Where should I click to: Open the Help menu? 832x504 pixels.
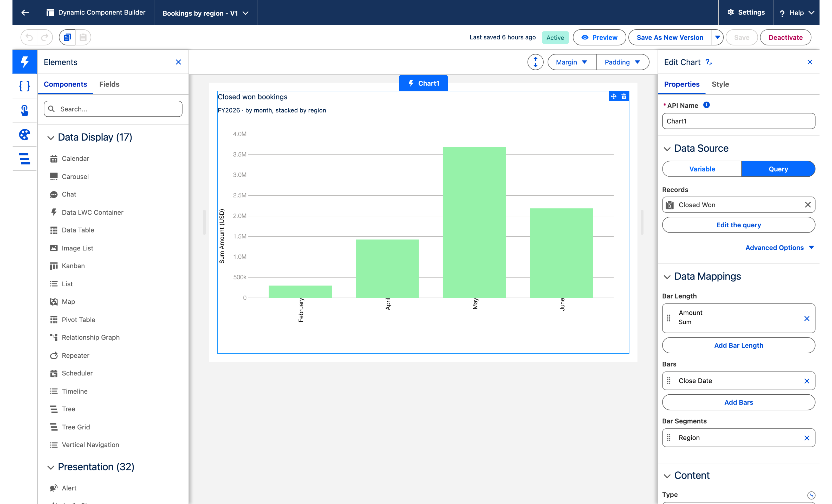pyautogui.click(x=797, y=13)
